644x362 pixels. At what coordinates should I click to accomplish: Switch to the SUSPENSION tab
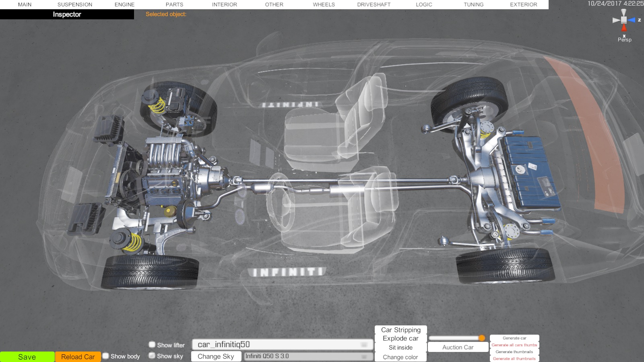click(75, 4)
